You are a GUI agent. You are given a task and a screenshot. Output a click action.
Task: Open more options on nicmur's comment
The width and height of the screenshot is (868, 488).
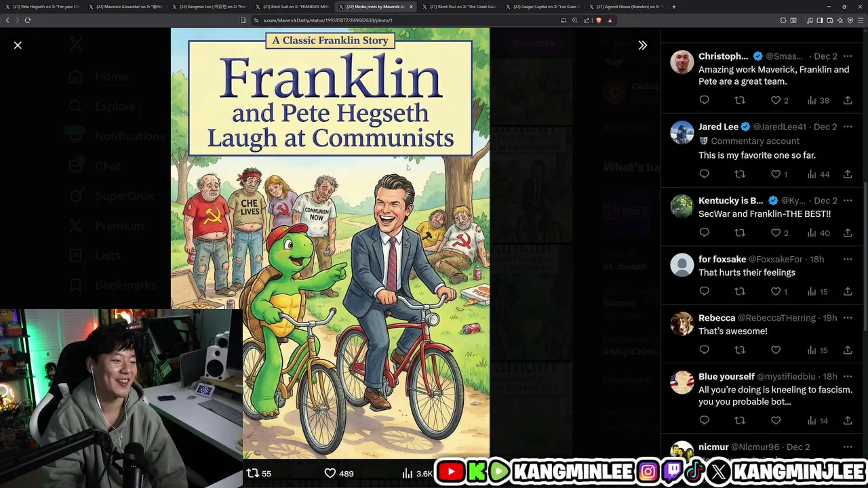click(x=848, y=447)
